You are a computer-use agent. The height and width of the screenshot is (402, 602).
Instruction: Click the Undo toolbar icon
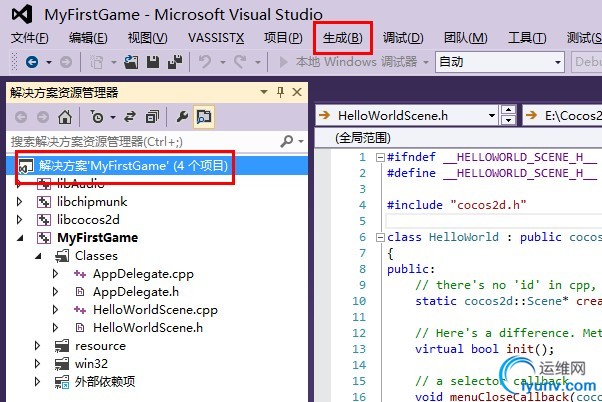click(205, 62)
